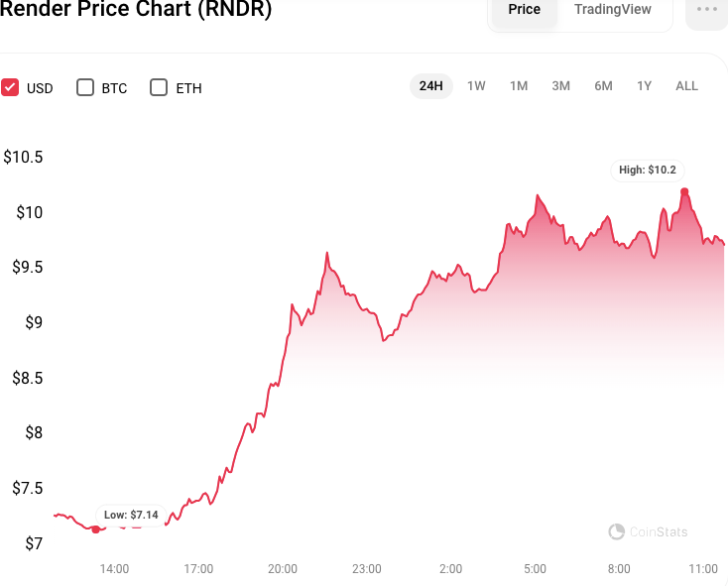Enable the BTC currency checkbox
Image resolution: width=728 pixels, height=586 pixels.
click(x=85, y=87)
